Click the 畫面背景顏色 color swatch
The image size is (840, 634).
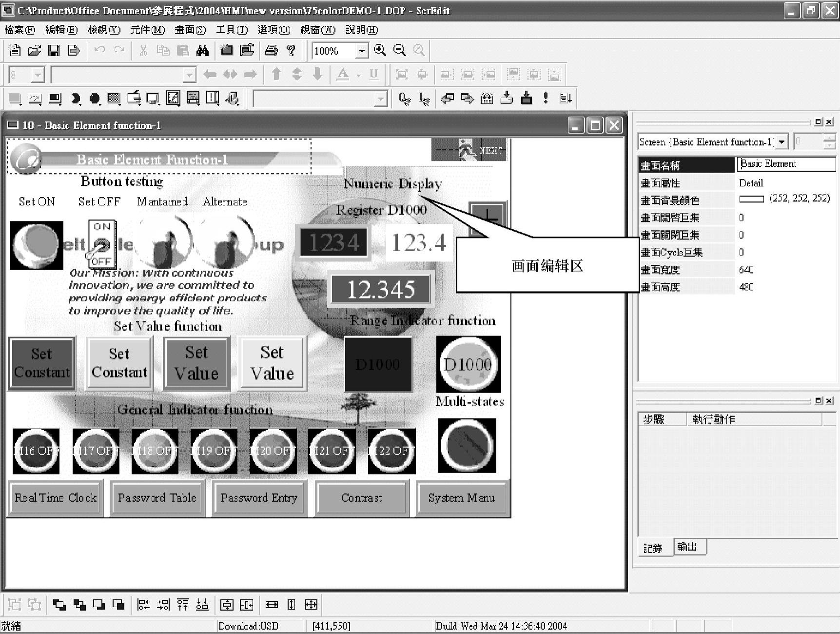click(x=751, y=199)
